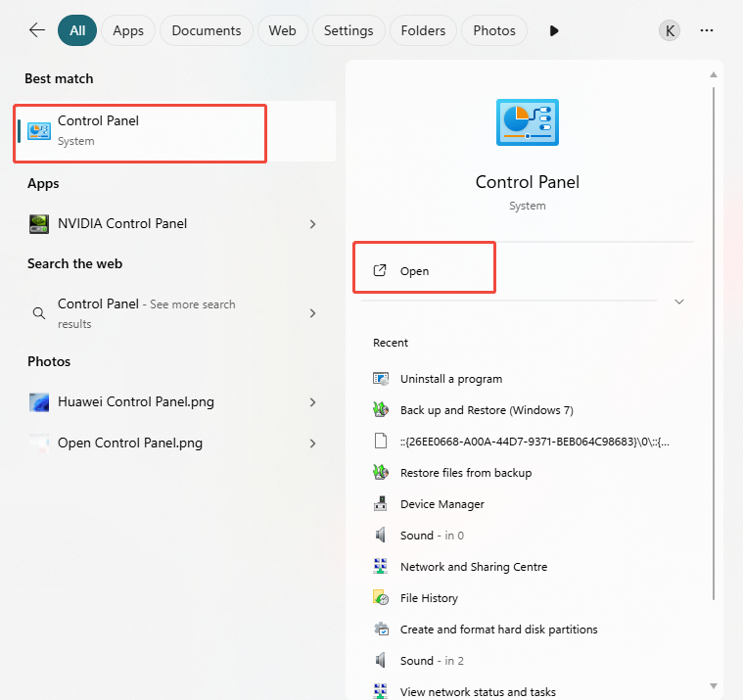
Task: Show more filter tabs with play arrow
Action: pos(554,30)
